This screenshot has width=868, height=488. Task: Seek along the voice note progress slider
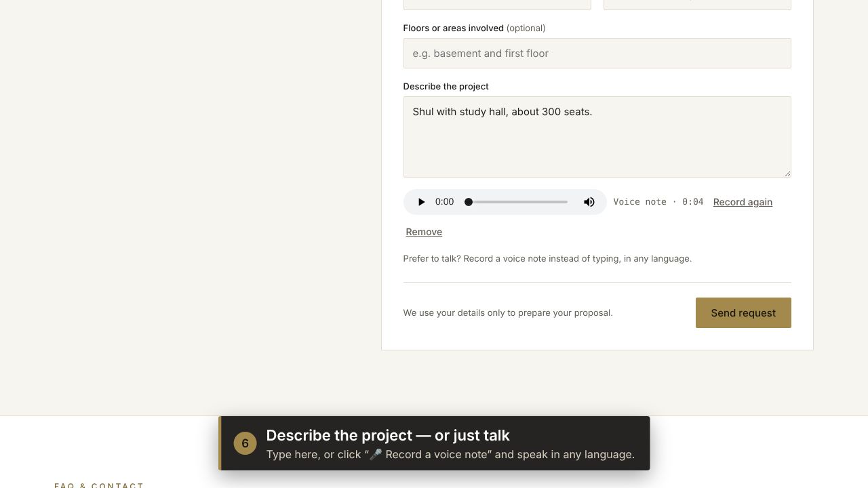pyautogui.click(x=517, y=202)
